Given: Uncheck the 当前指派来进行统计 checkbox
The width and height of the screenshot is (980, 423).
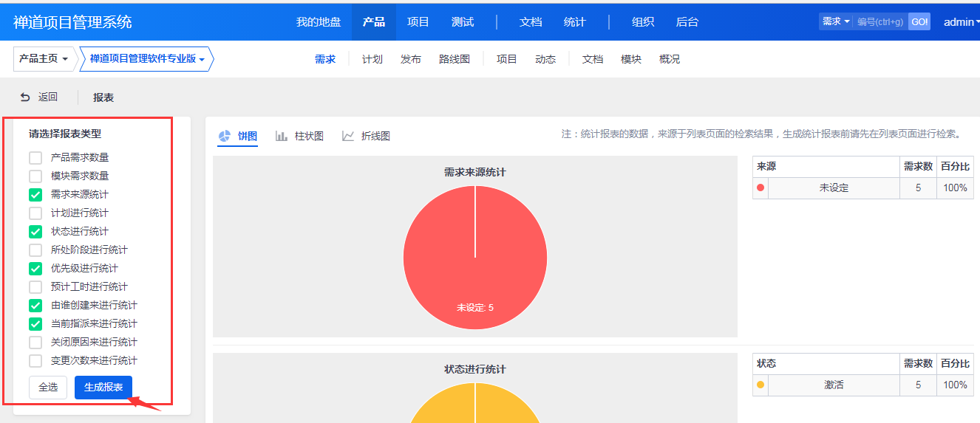Looking at the screenshot, I should [x=35, y=323].
